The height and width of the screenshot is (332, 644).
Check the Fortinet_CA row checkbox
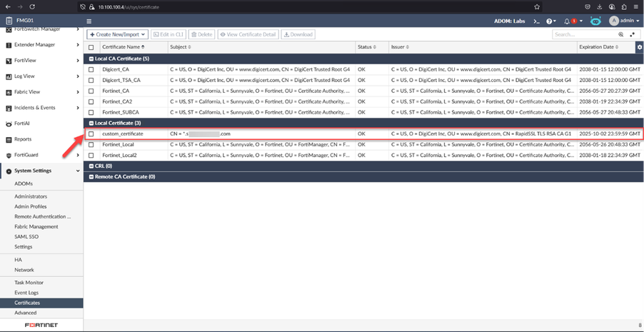pyautogui.click(x=91, y=91)
